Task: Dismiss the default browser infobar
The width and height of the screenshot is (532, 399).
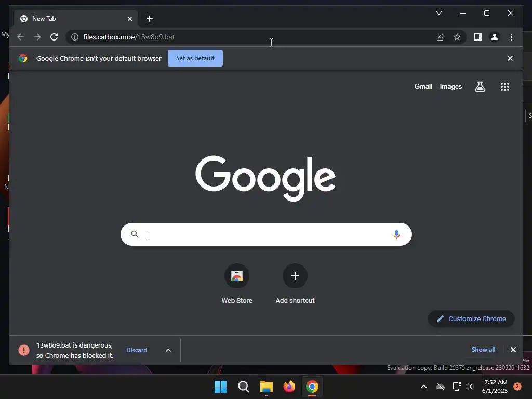Action: click(510, 58)
